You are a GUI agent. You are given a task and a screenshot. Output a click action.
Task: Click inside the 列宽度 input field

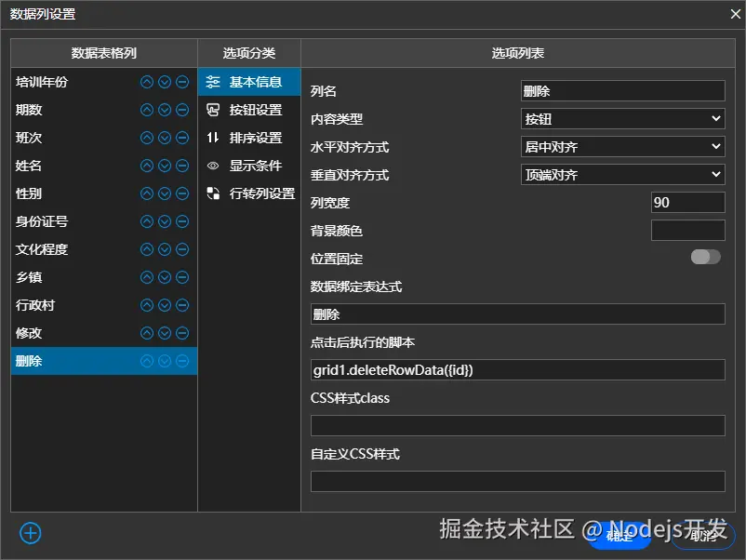click(688, 202)
